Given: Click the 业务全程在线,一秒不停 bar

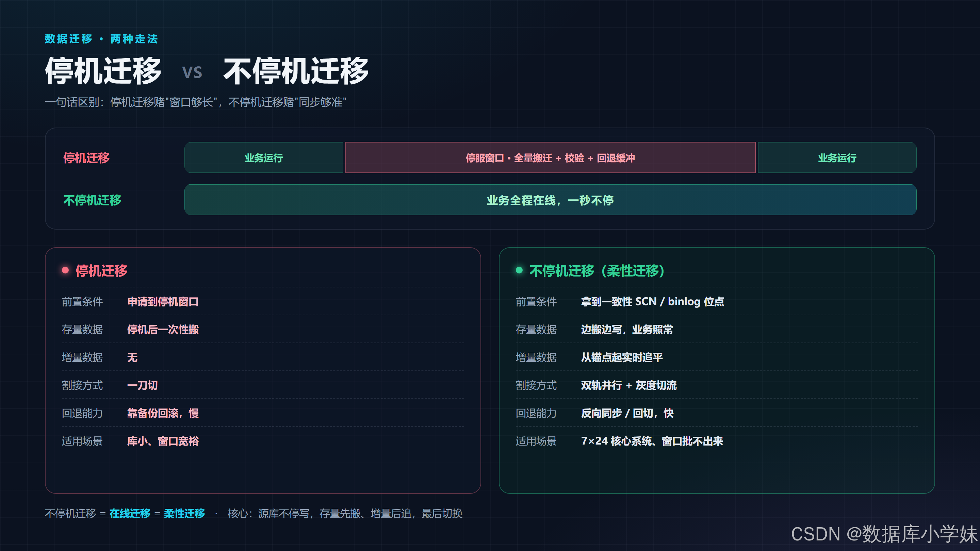Looking at the screenshot, I should pyautogui.click(x=550, y=200).
